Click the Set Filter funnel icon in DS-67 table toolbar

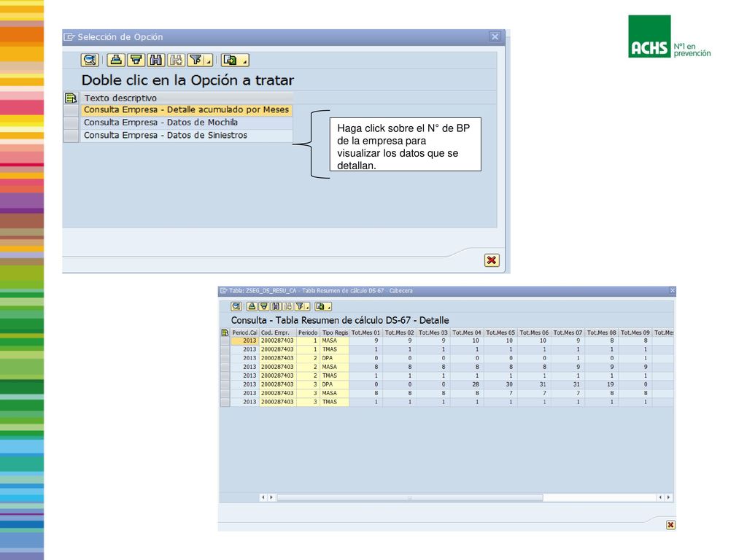click(x=299, y=306)
